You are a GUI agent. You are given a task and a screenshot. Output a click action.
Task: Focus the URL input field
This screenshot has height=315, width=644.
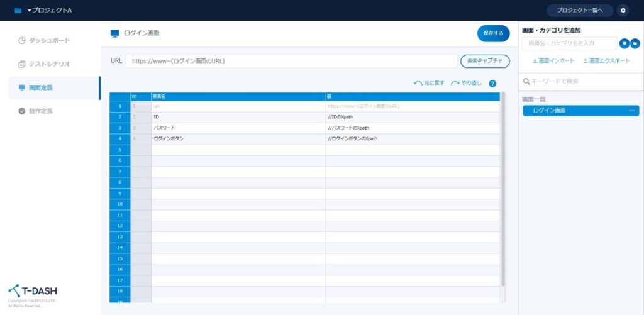291,61
